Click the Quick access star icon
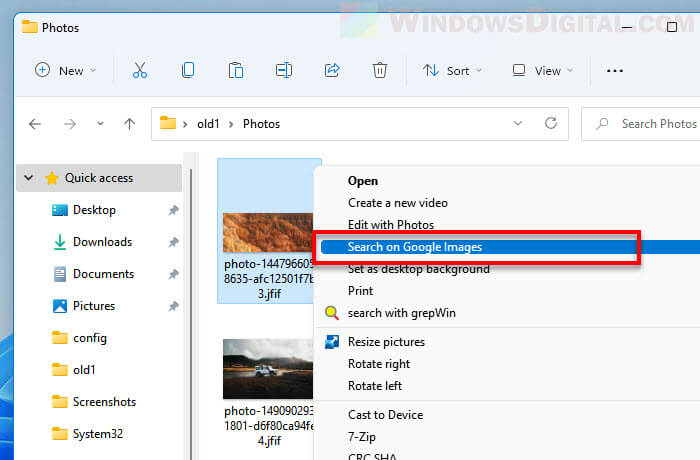700x460 pixels. [x=52, y=178]
